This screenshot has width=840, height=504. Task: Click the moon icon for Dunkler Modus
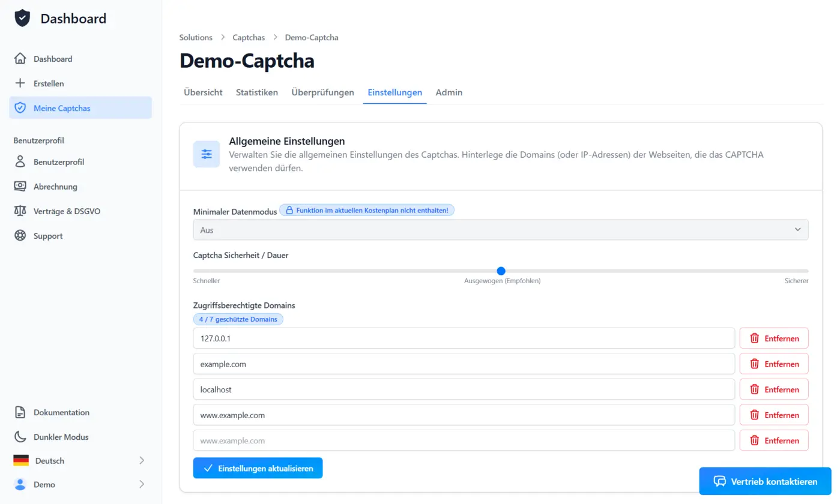point(20,437)
